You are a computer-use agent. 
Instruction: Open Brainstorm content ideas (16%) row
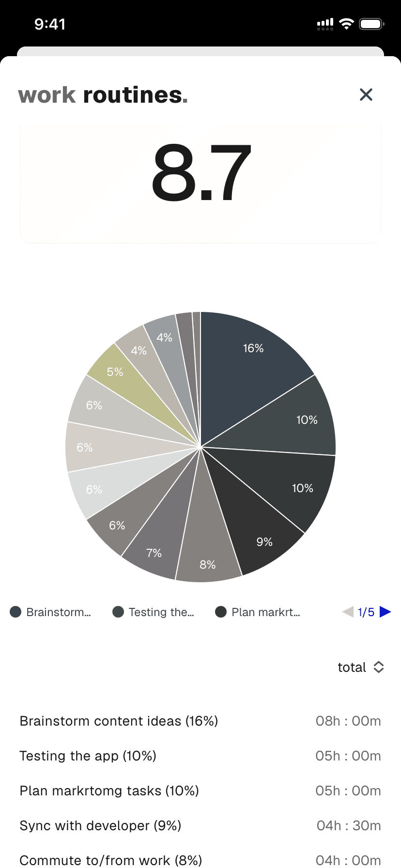point(119,721)
